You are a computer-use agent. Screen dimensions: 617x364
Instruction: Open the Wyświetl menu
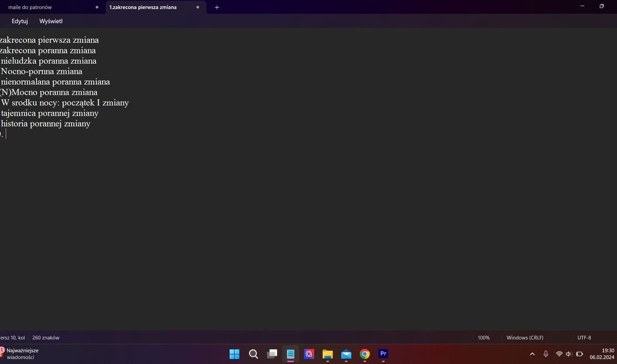pyautogui.click(x=51, y=21)
